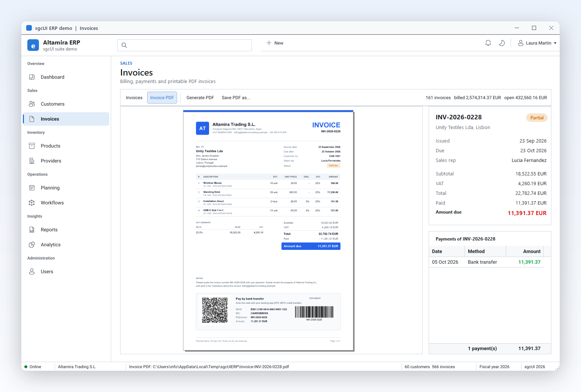This screenshot has height=392, width=581.
Task: Click the plus icon next to New
Action: (x=269, y=43)
